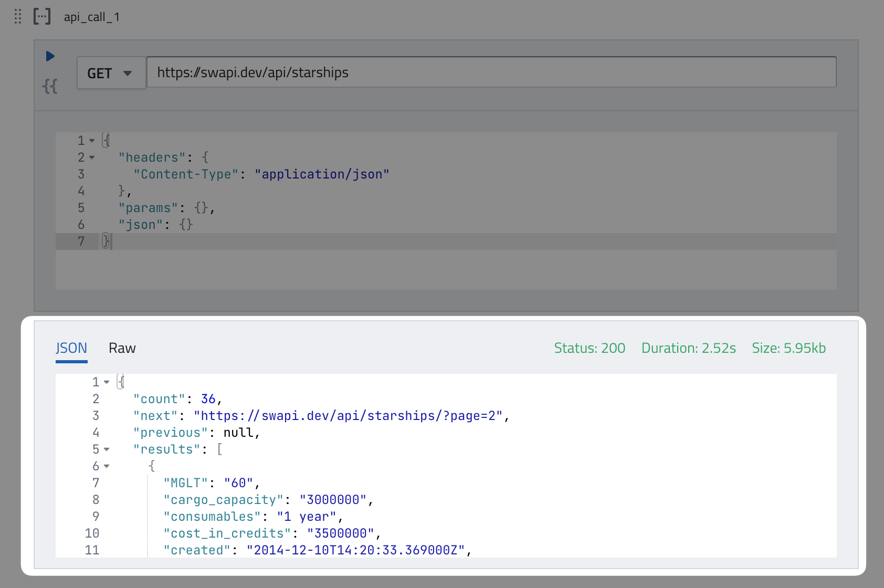Viewport: 884px width, 588px height.
Task: Click the bracket block icon next to api_call_1
Action: pos(42,17)
